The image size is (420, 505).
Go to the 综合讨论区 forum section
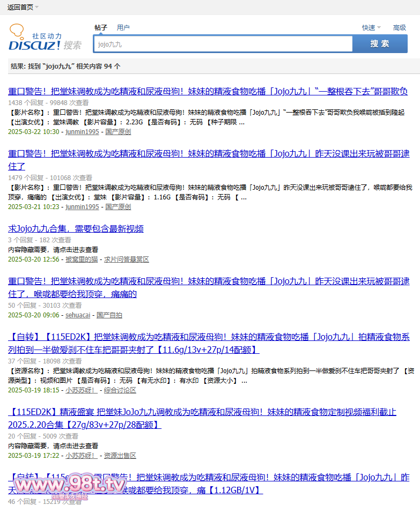click(120, 391)
